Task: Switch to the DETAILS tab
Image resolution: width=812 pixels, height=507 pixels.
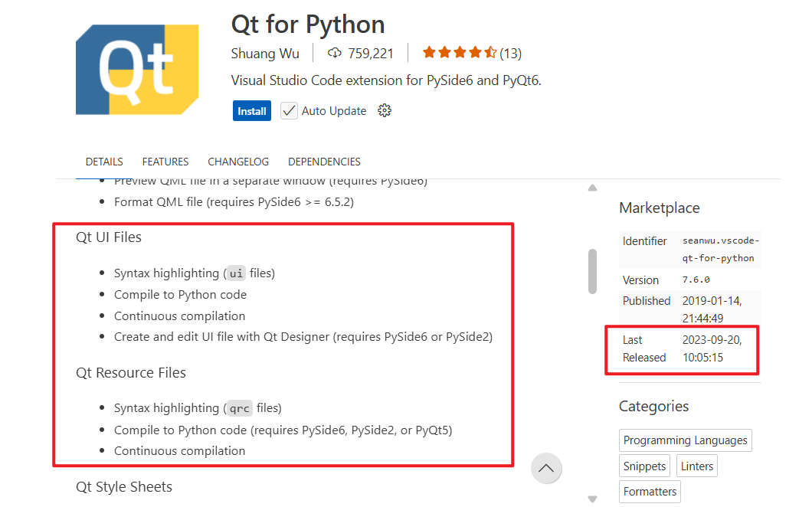Action: click(x=104, y=162)
